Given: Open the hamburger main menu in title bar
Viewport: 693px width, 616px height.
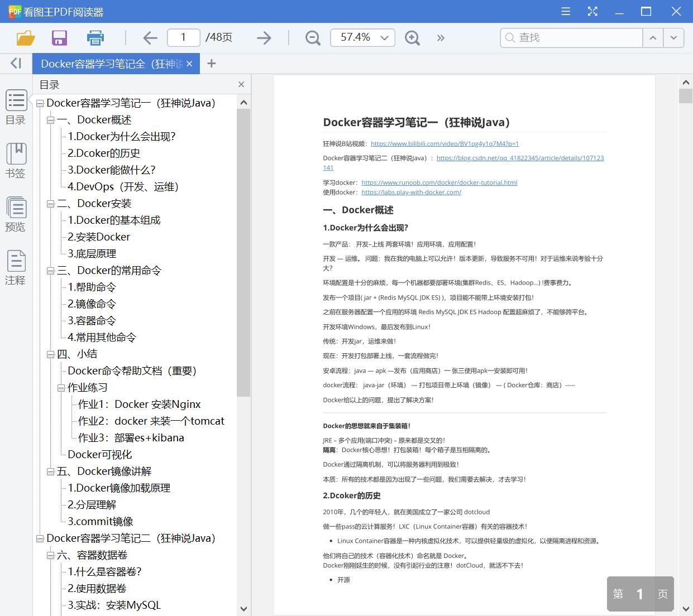Looking at the screenshot, I should click(x=566, y=12).
